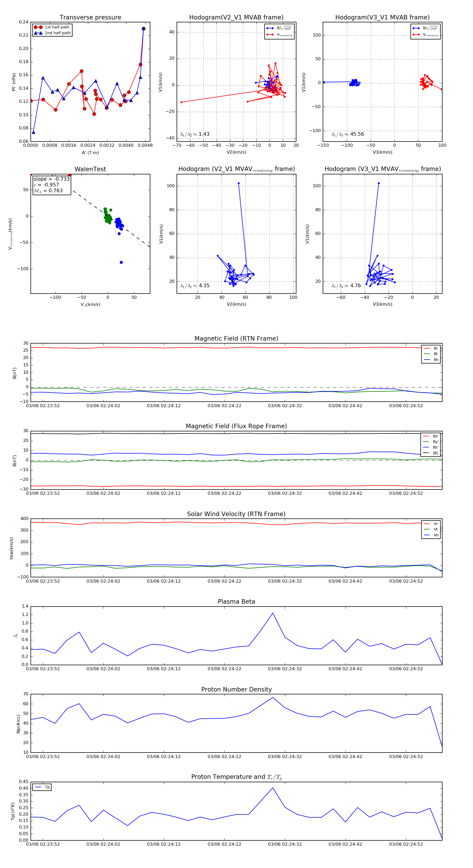Click the 'Proton Temperature and Te/Tp' title
473x868 pixels.
click(x=236, y=777)
